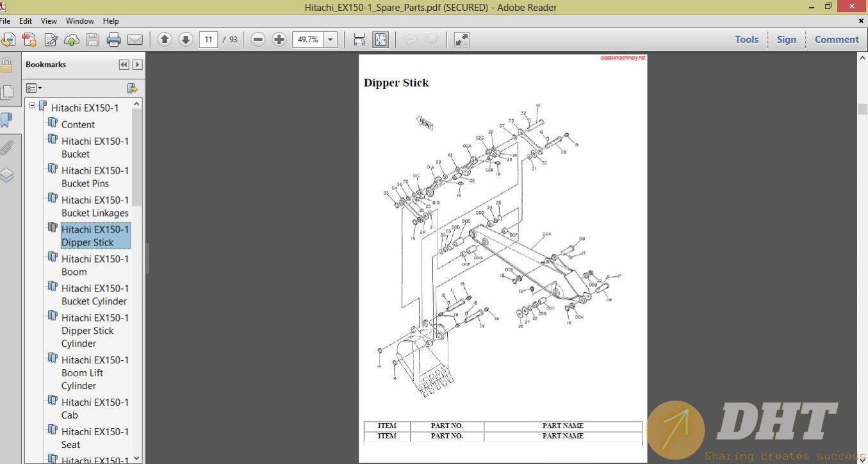Click the Create PDF online icon
The image size is (868, 464).
click(29, 40)
